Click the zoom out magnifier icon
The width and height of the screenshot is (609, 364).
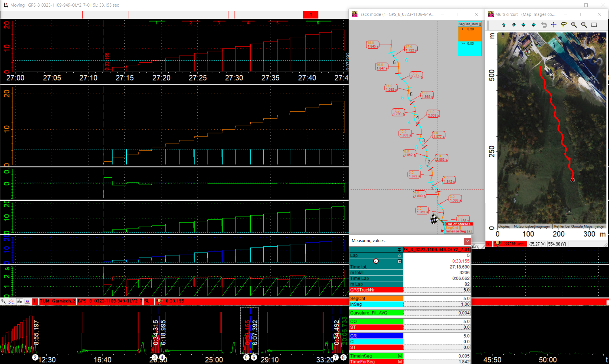pyautogui.click(x=584, y=25)
